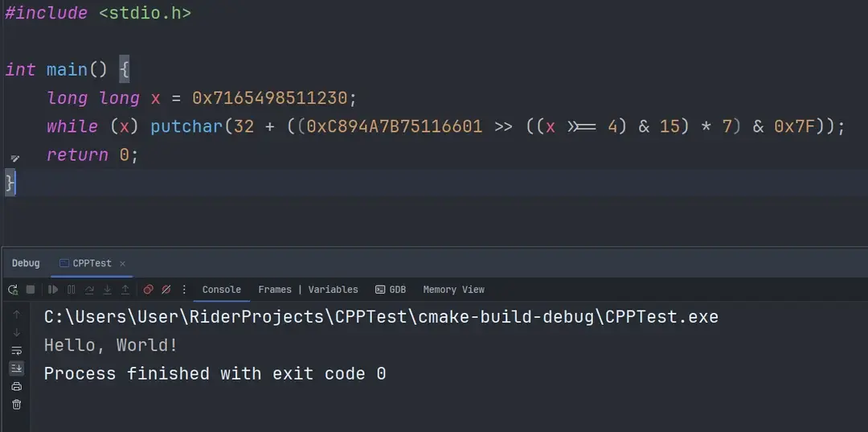This screenshot has height=432, width=868.
Task: Toggle Mute Breakpoints icon
Action: (166, 290)
